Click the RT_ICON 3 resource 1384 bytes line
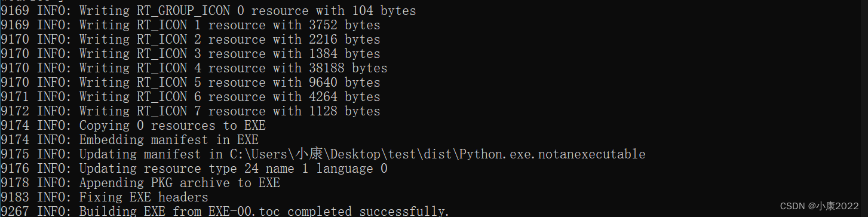Image resolution: width=868 pixels, height=217 pixels. click(190, 54)
